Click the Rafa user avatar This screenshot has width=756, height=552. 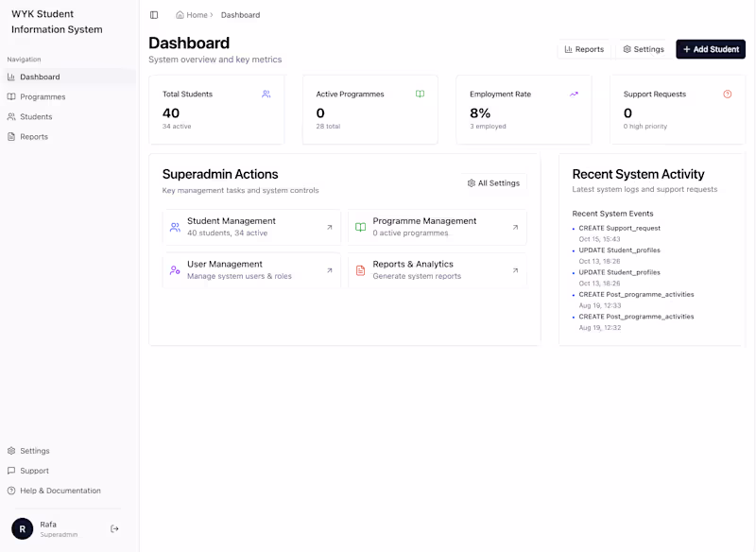(22, 528)
